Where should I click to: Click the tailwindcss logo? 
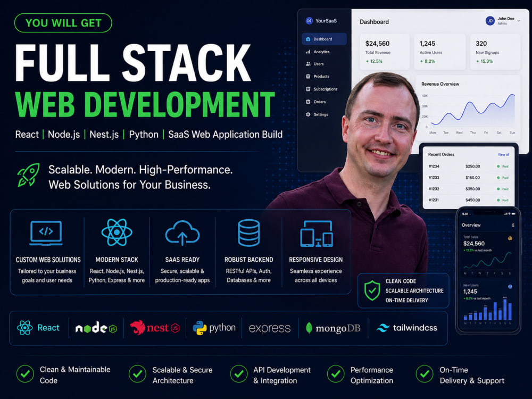pos(406,328)
